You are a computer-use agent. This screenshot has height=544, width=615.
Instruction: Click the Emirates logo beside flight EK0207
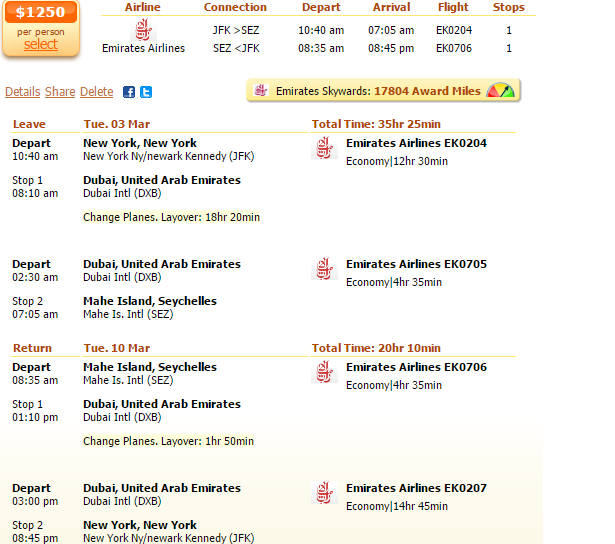click(x=324, y=493)
